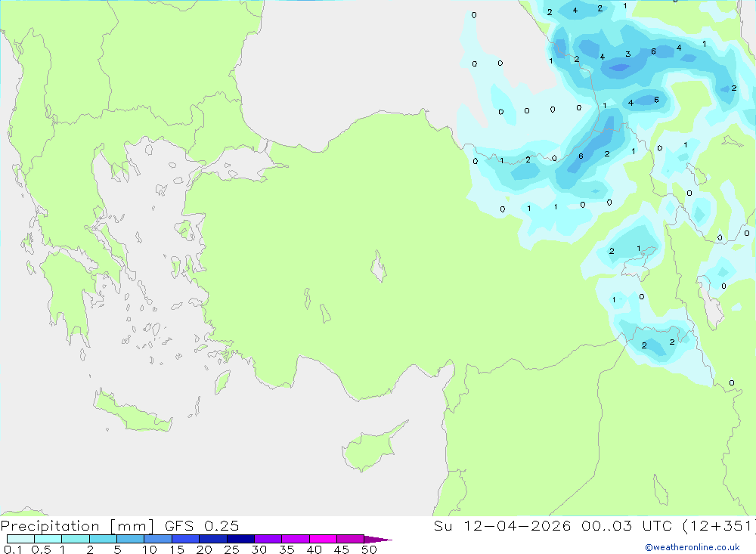The height and width of the screenshot is (554, 756).
Task: Pick the 35–40 mm legend color box
Action: (x=295, y=539)
